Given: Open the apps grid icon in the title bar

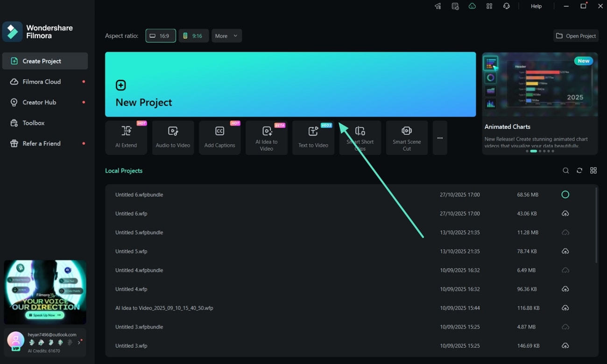Looking at the screenshot, I should [489, 6].
